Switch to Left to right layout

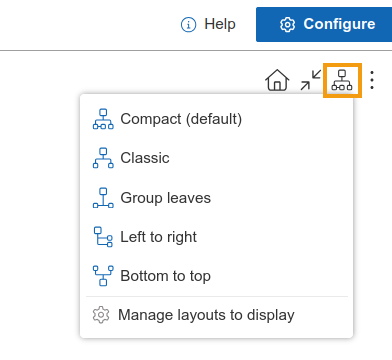coord(217,237)
